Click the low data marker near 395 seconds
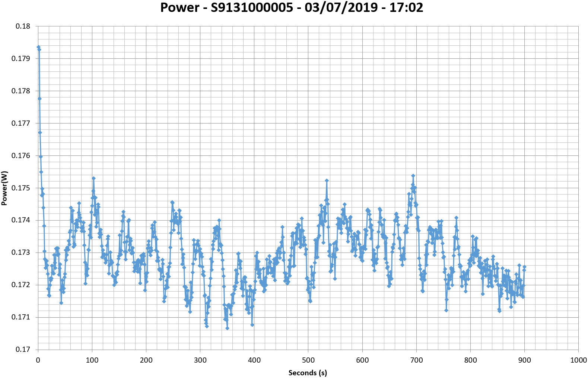This screenshot has width=588, height=379. click(x=252, y=325)
